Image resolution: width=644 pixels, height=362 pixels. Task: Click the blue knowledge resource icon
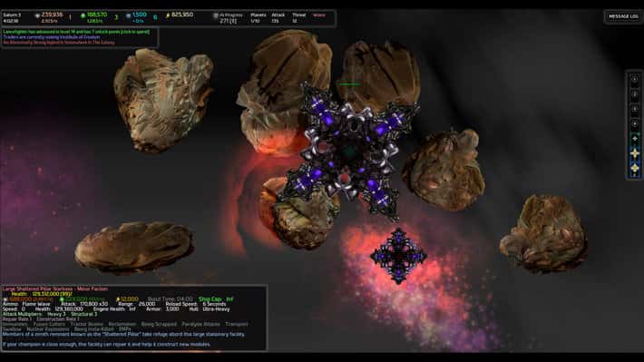(128, 15)
